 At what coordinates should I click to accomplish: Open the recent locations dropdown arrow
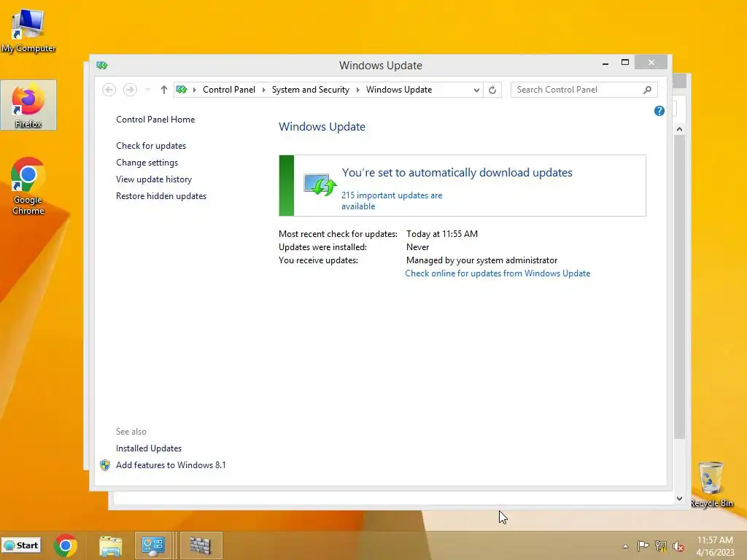coord(147,90)
